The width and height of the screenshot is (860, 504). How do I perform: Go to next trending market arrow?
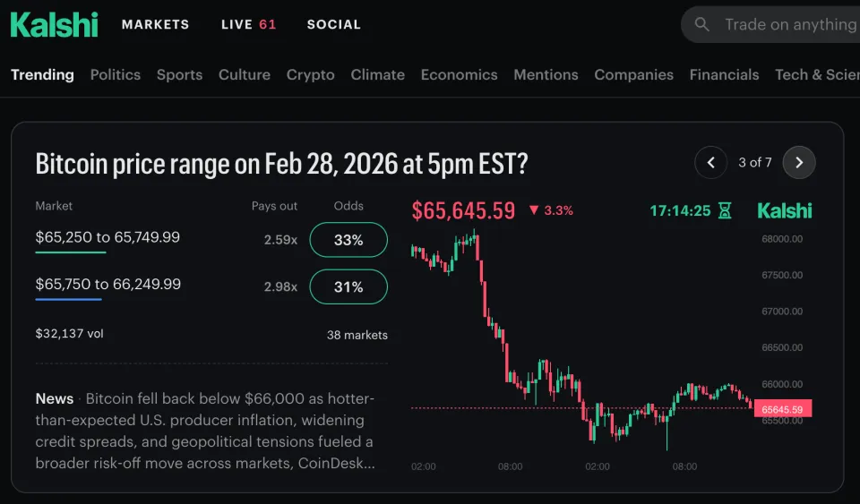tap(799, 162)
